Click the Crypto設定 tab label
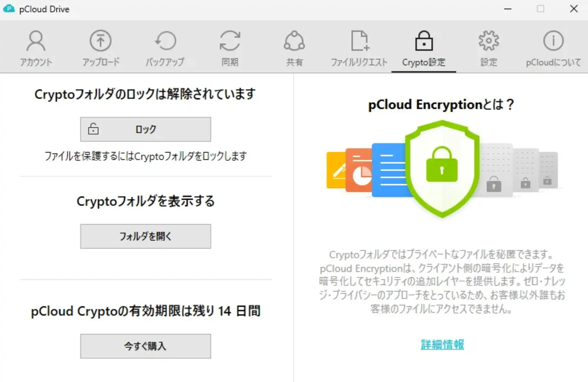 click(x=424, y=62)
